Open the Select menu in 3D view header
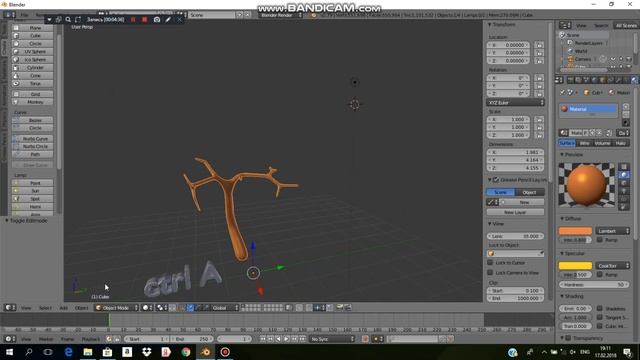 click(45, 308)
